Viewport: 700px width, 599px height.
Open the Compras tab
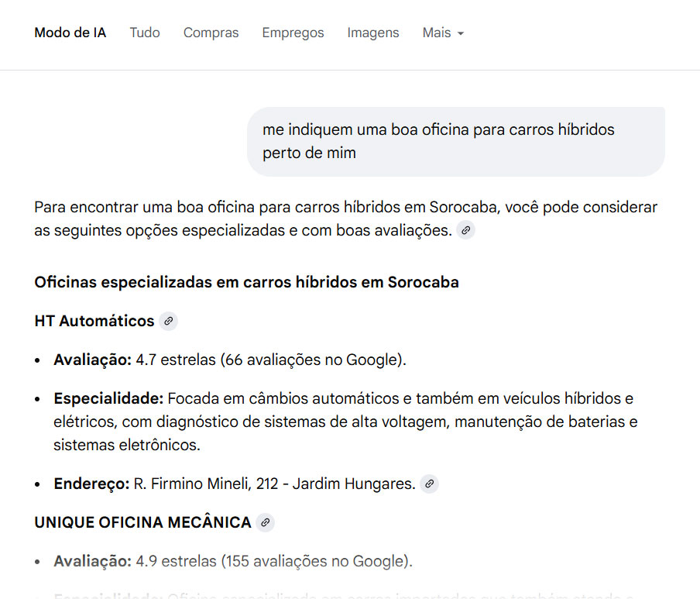(211, 33)
